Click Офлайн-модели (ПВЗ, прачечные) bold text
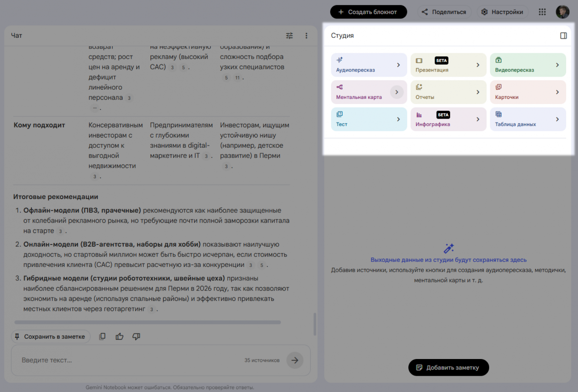The height and width of the screenshot is (392, 578). (x=82, y=210)
